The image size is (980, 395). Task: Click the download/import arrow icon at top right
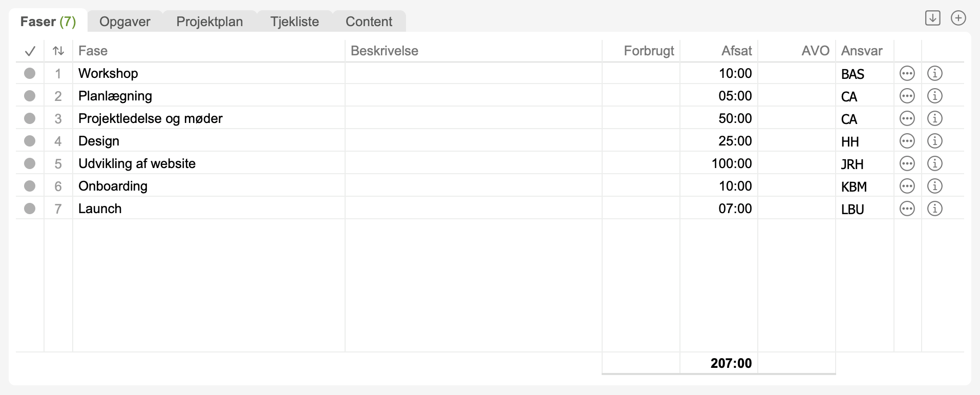pos(932,18)
